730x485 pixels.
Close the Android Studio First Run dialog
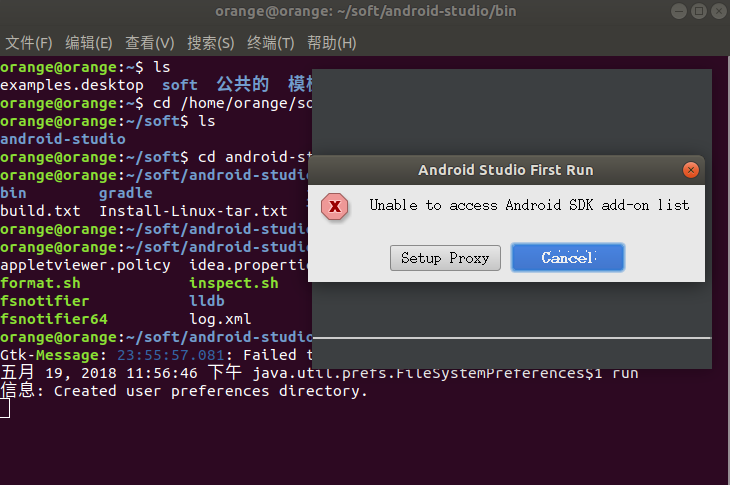point(690,170)
